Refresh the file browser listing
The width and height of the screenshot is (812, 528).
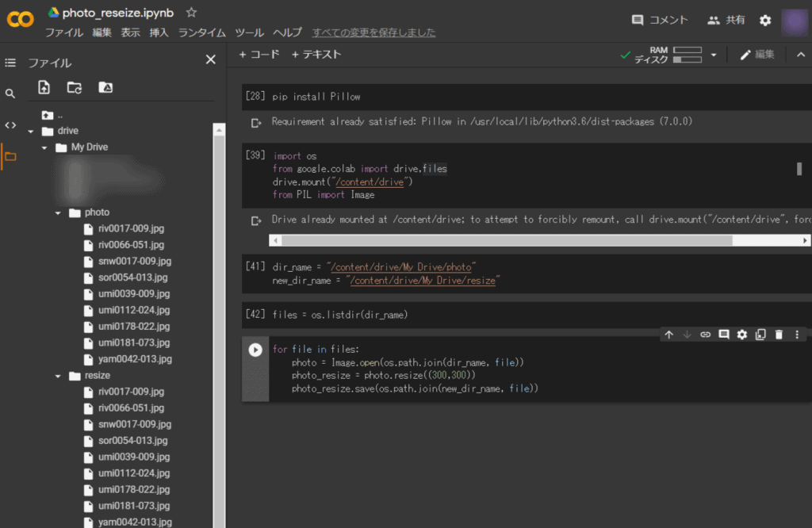(75, 88)
